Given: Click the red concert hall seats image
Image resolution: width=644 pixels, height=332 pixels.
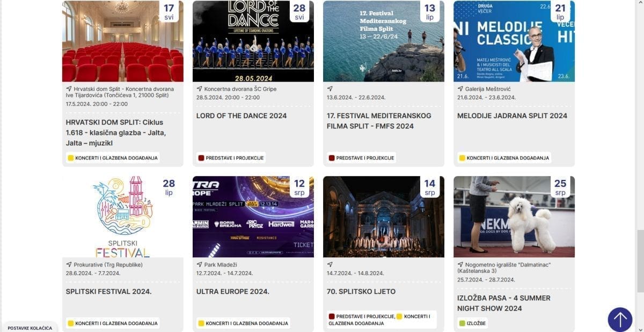Looking at the screenshot, I should pos(122,41).
